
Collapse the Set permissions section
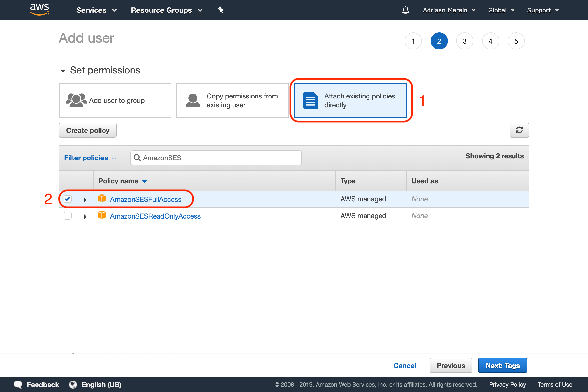[63, 71]
